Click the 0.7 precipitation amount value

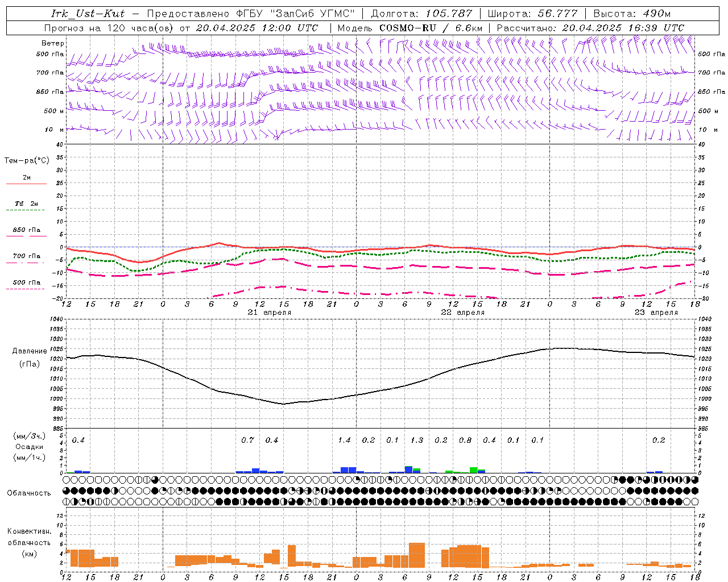pyautogui.click(x=247, y=440)
